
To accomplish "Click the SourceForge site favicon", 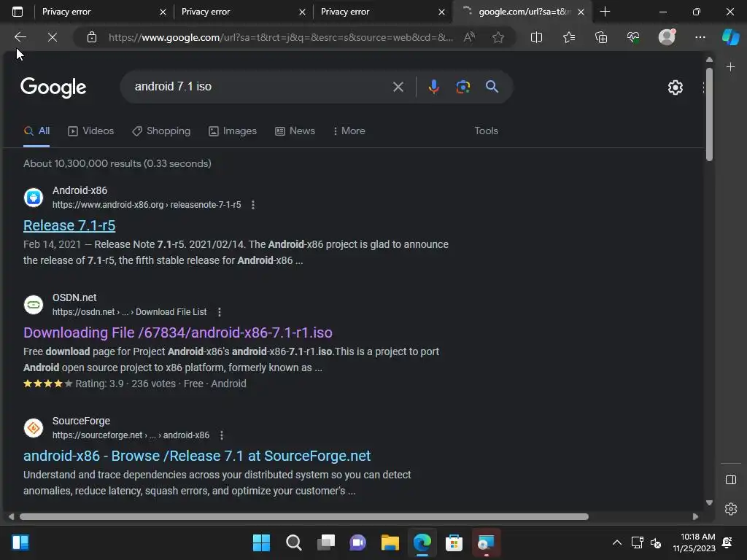I will 34,427.
